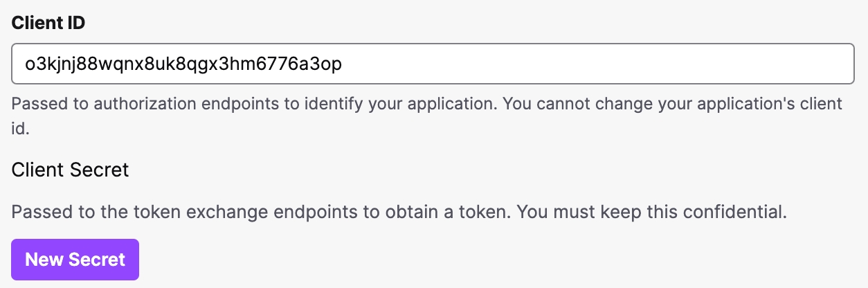
Task: Click 'id.' on the description's second line
Action: click(x=20, y=129)
